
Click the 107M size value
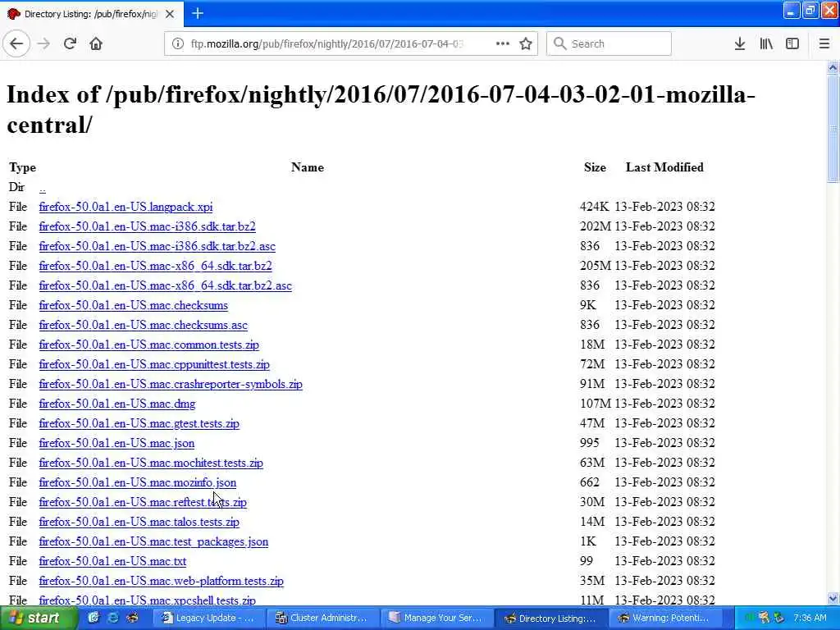pyautogui.click(x=596, y=404)
